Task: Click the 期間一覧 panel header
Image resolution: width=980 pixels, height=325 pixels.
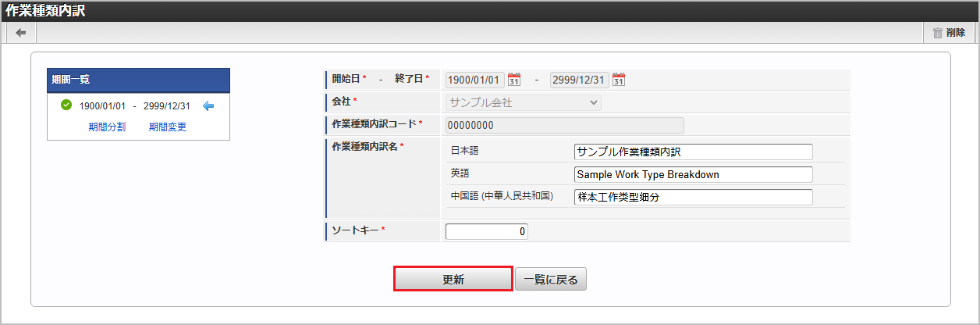Action: 139,80
